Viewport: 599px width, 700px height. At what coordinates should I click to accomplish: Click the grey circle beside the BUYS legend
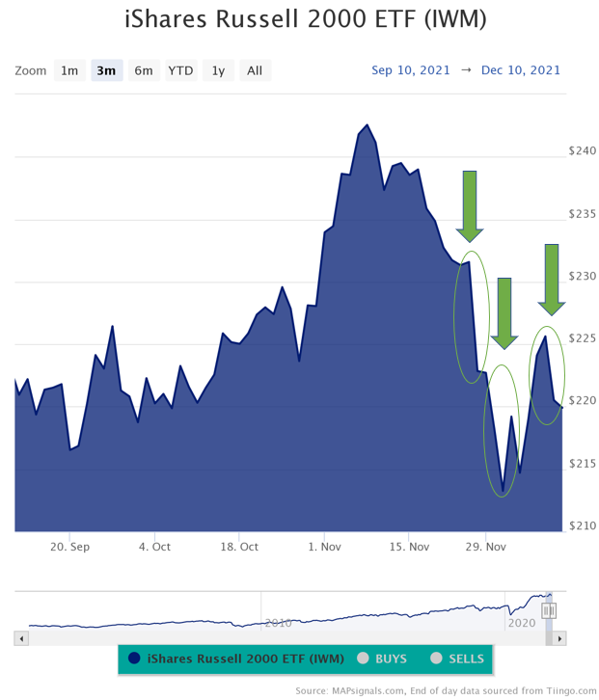tap(364, 659)
